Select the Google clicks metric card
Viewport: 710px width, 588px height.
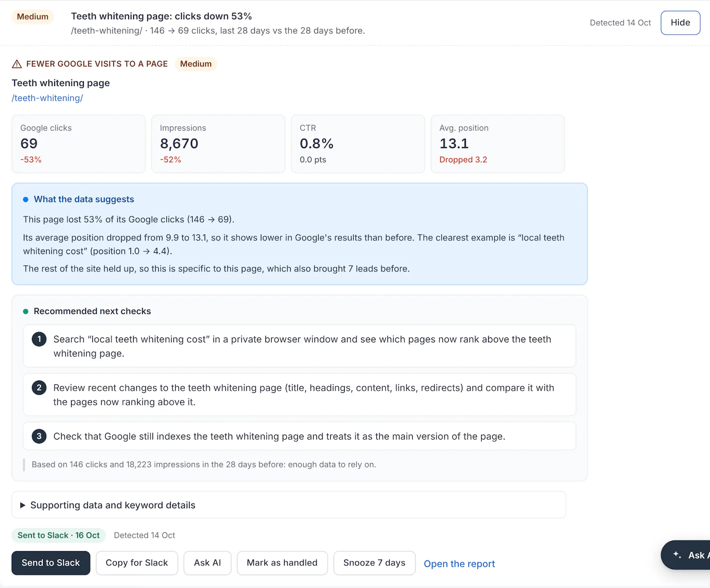click(x=79, y=144)
